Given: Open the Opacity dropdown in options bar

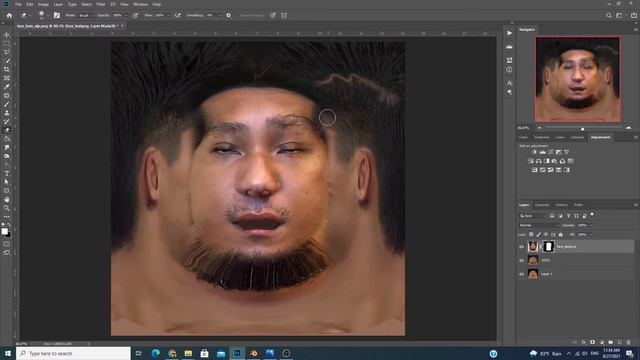Looking at the screenshot, I should (126, 15).
